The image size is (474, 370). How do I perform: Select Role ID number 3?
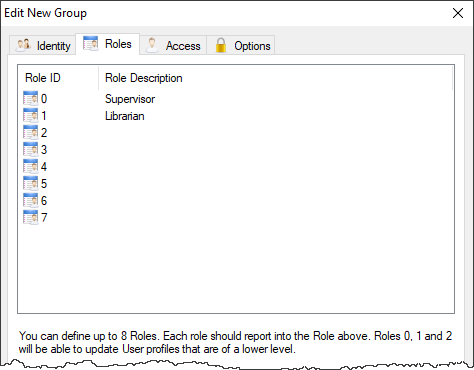click(x=44, y=150)
